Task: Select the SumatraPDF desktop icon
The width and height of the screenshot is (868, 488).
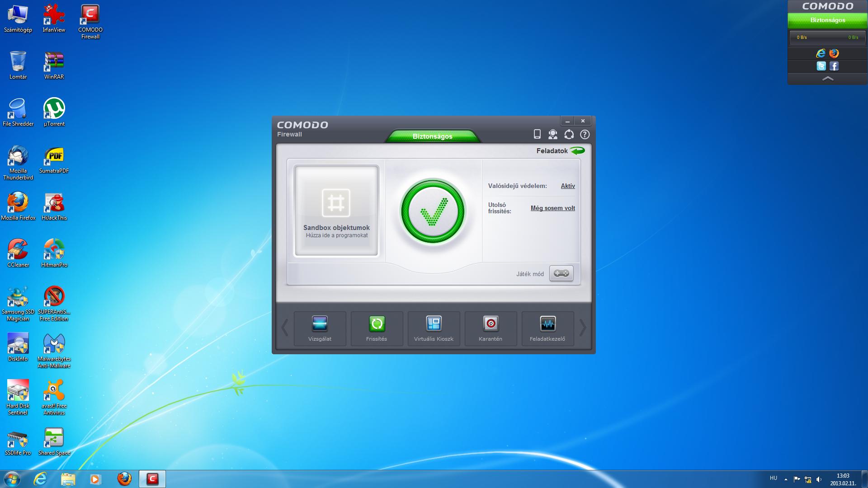Action: click(54, 160)
